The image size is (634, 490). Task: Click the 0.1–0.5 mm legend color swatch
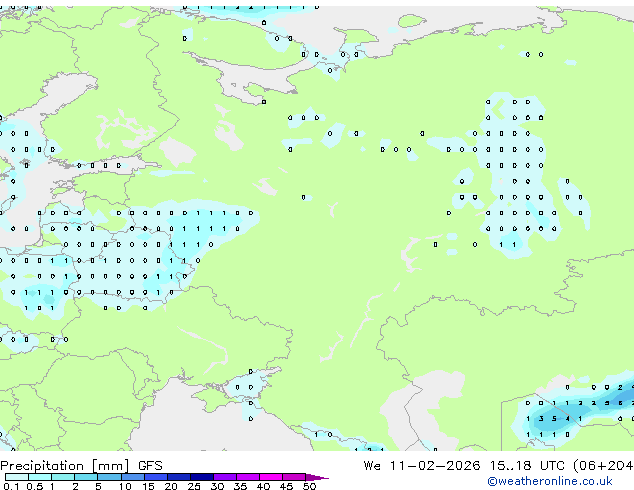[x=17, y=477]
